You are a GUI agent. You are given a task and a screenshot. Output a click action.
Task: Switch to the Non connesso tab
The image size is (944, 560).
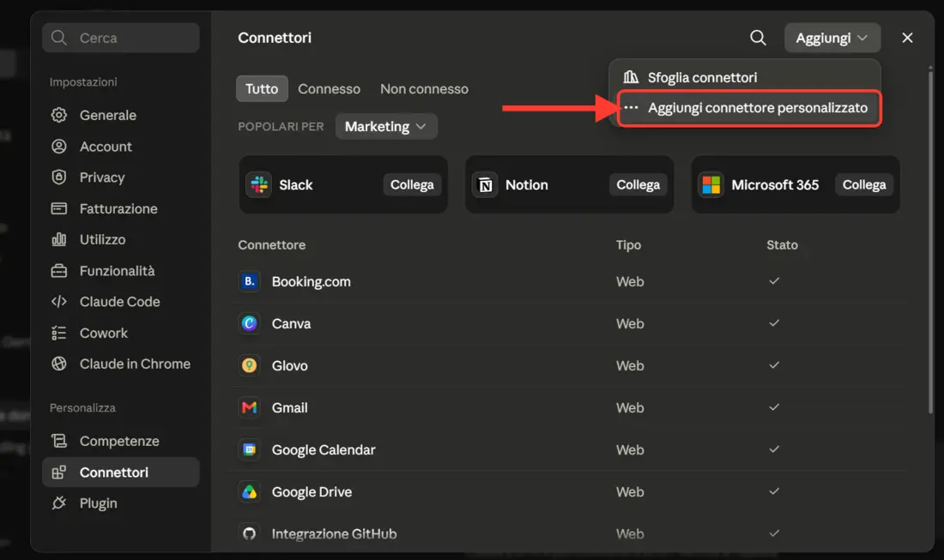[x=424, y=88]
